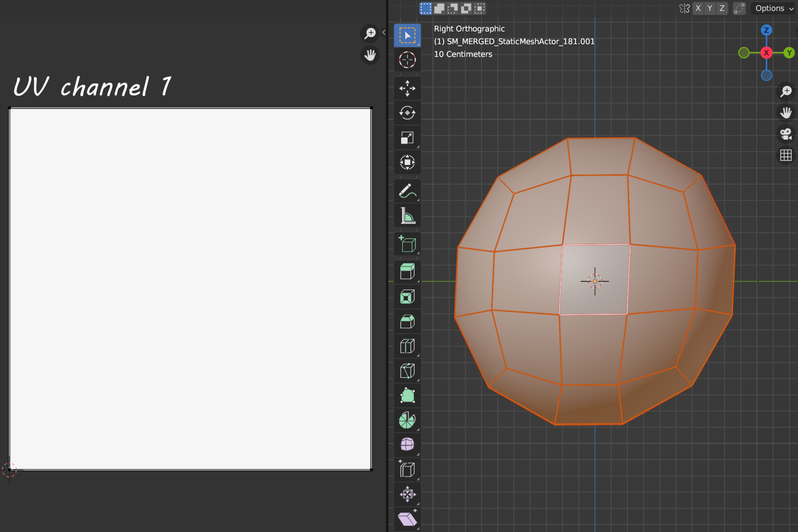
Task: Activate the Smooth vertices tool
Action: [x=407, y=445]
